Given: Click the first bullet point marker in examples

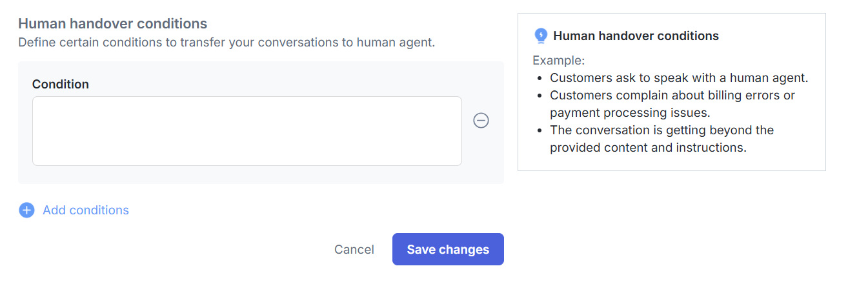Looking at the screenshot, I should (540, 78).
